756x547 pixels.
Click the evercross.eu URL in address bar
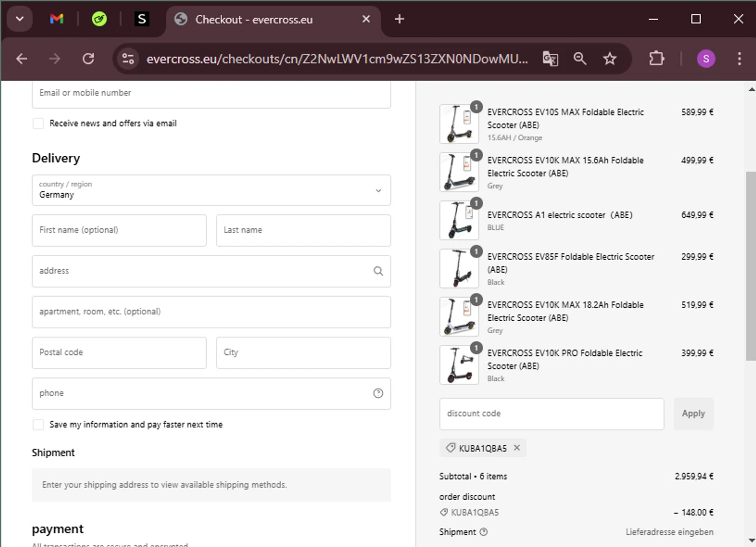pos(337,59)
